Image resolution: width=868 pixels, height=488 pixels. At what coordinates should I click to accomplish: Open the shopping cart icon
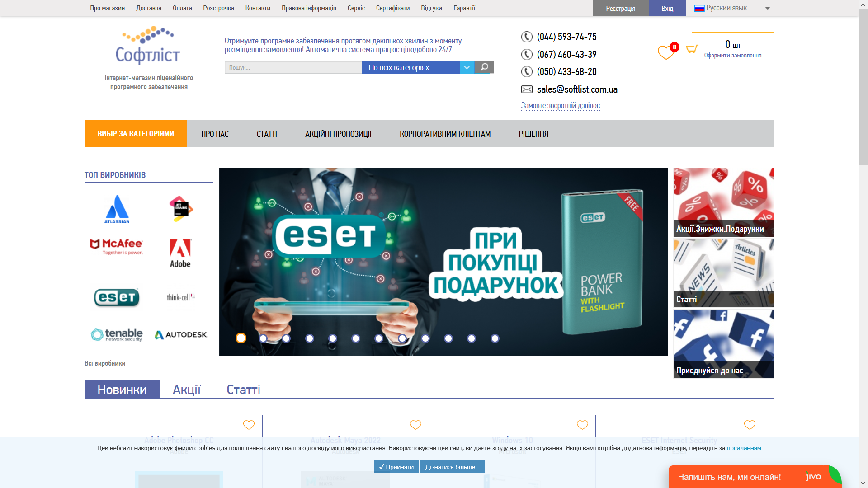[691, 47]
